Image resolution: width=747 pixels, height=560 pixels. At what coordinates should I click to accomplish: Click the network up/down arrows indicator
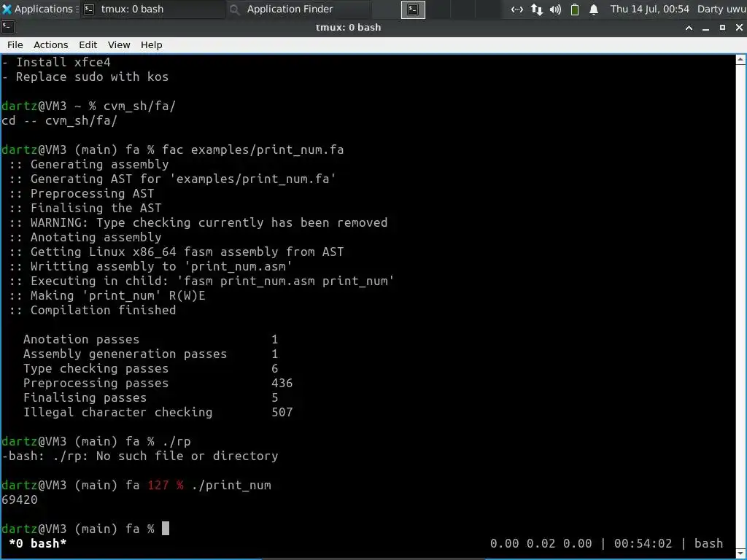point(537,9)
